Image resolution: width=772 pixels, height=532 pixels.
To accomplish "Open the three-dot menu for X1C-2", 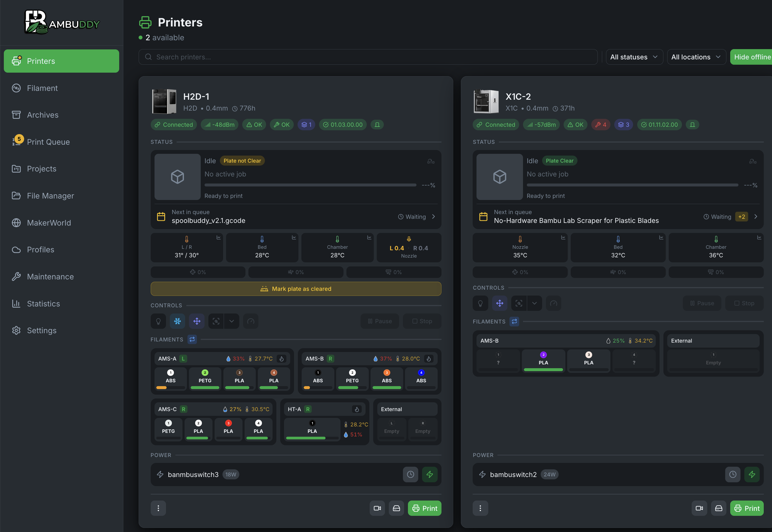I will [x=480, y=508].
